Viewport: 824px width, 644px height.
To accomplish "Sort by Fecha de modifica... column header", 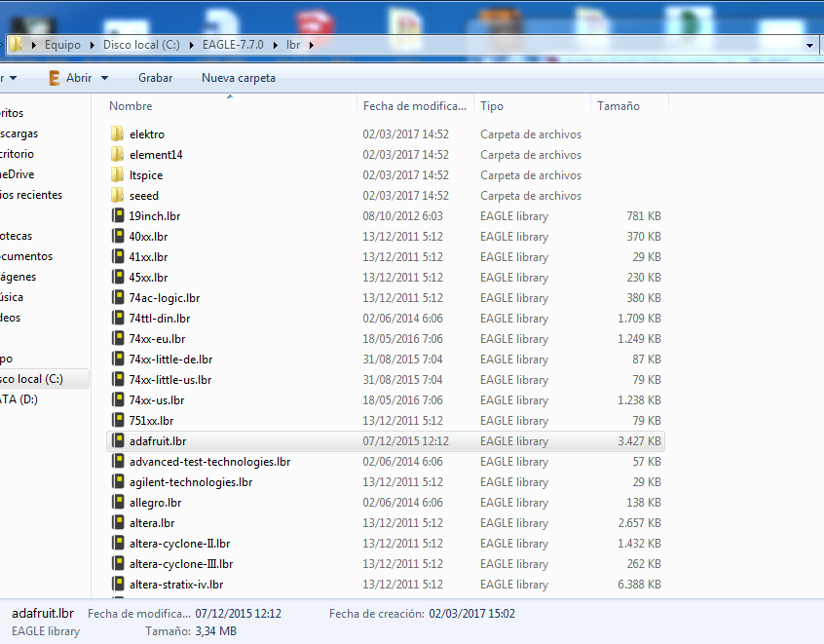I will tap(415, 105).
